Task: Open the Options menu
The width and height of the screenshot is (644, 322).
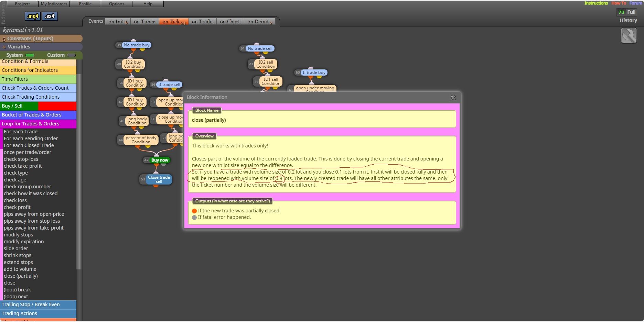Action: [117, 4]
